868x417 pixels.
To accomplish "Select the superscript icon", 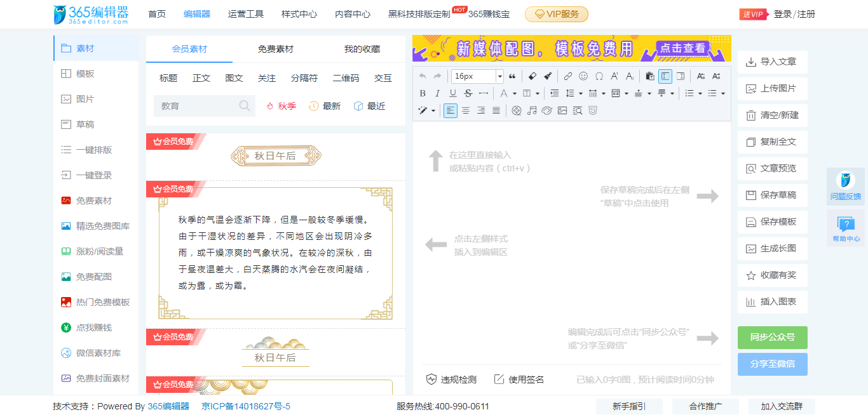I will (614, 76).
